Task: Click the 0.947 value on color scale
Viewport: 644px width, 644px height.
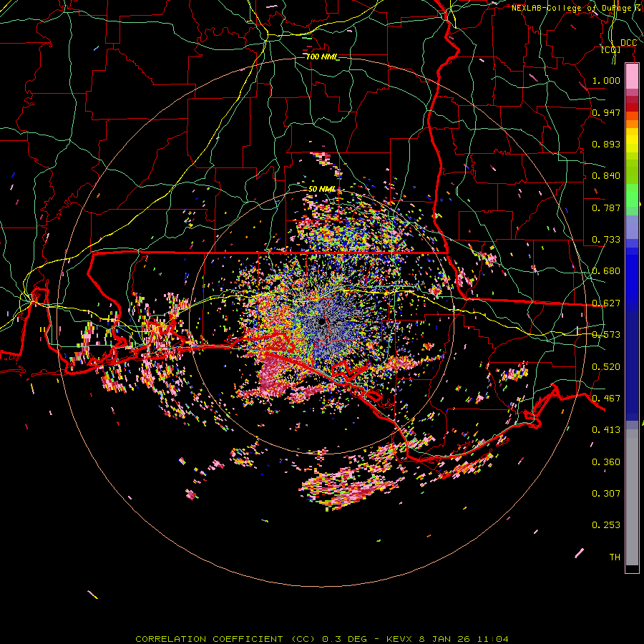Action: pos(606,112)
